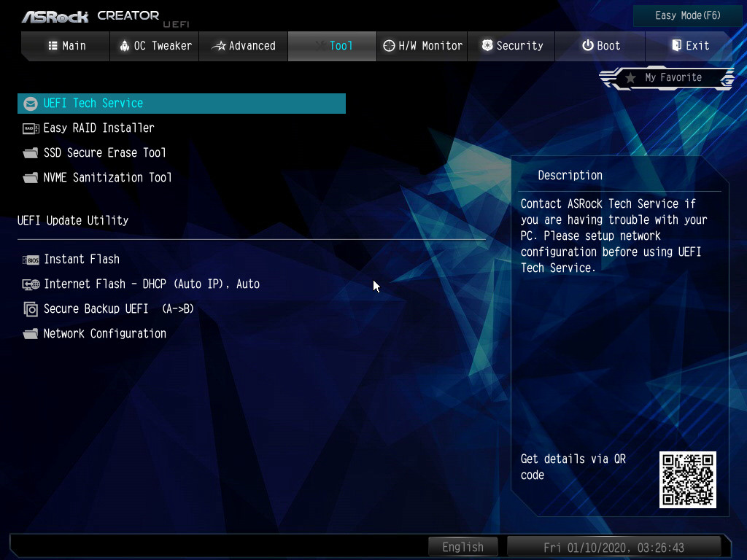Click the Security shield icon
Image resolution: width=747 pixels, height=560 pixels.
coord(487,45)
